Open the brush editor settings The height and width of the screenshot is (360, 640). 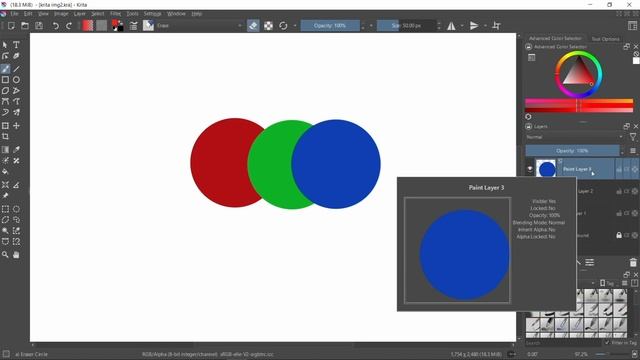point(133,26)
